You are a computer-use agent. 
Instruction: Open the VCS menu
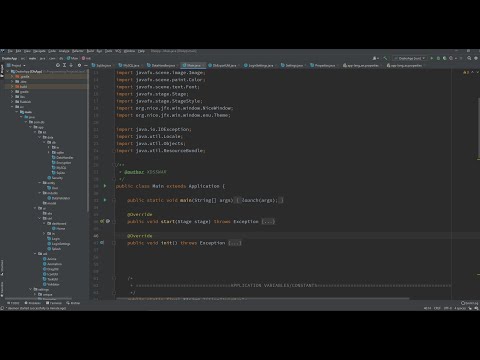click(x=118, y=51)
